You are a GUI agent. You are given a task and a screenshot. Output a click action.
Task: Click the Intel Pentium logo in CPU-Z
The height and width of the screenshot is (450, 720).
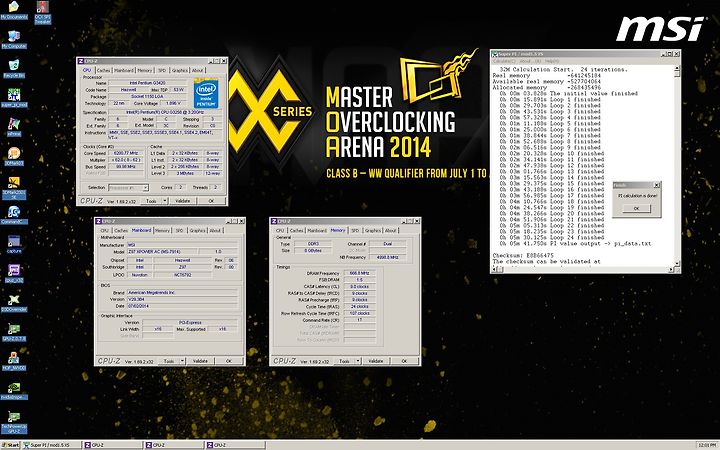[x=206, y=94]
